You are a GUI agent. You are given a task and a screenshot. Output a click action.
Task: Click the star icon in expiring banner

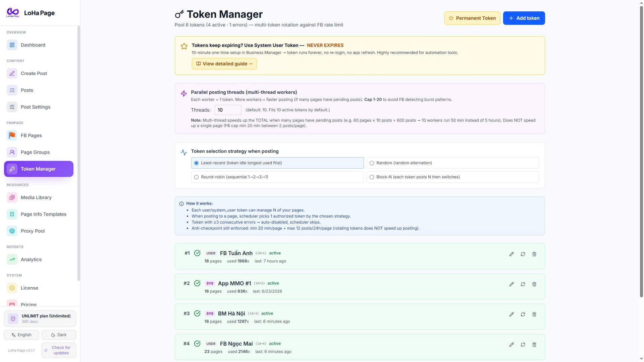coord(184,46)
